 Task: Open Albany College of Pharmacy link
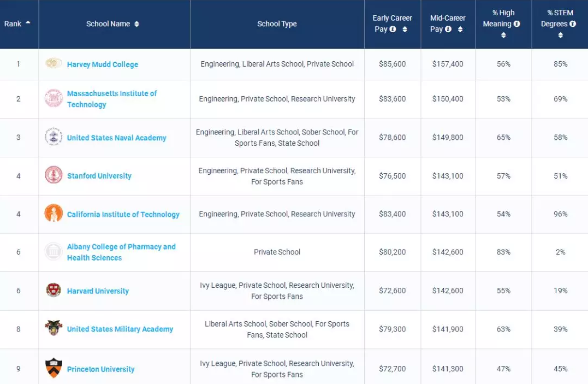pos(121,252)
